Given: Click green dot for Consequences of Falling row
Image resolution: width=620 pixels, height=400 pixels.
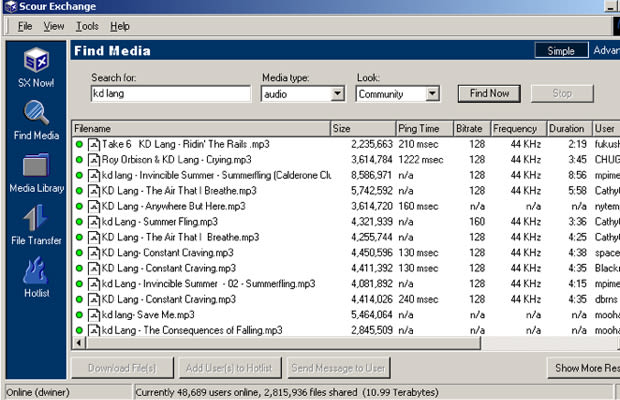Looking at the screenshot, I should click(79, 330).
